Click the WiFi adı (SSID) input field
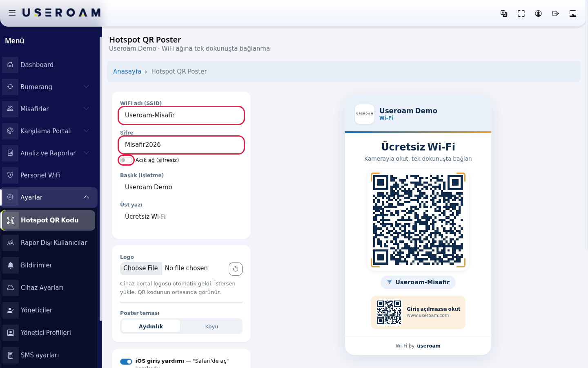The height and width of the screenshot is (368, 588). pos(181,115)
